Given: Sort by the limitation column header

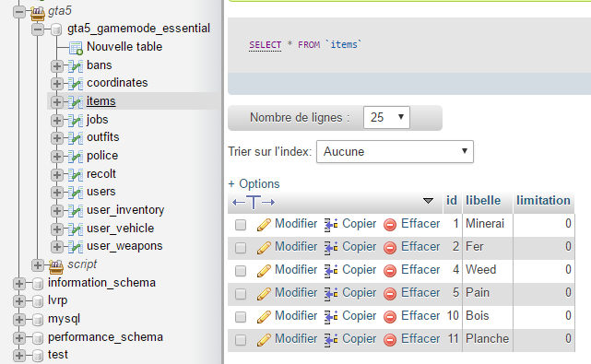Looking at the screenshot, I should [543, 201].
